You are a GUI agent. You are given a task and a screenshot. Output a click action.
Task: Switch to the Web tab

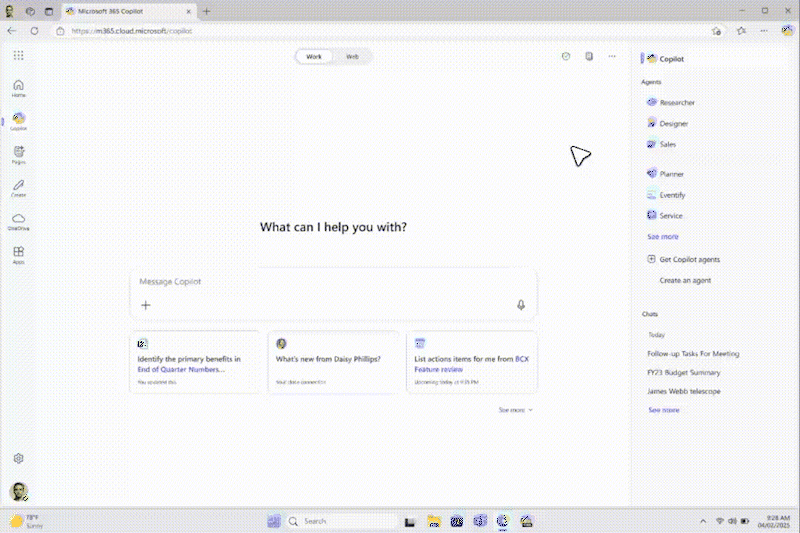pyautogui.click(x=352, y=57)
